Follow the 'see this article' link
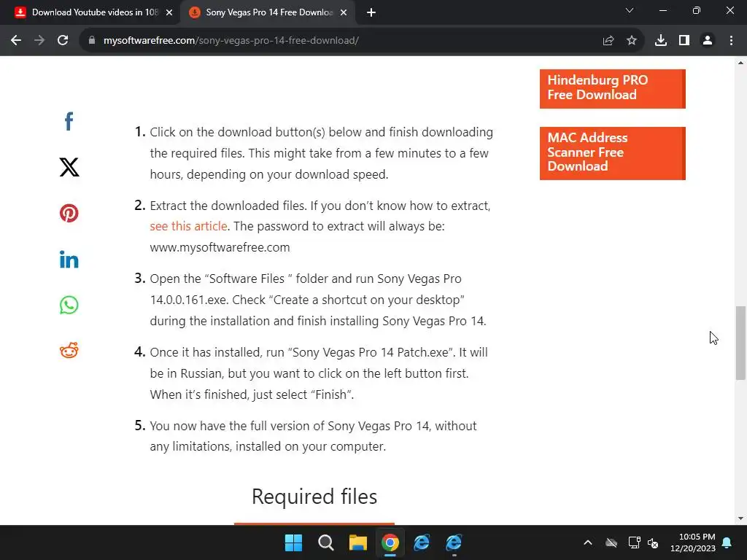 pos(189,226)
